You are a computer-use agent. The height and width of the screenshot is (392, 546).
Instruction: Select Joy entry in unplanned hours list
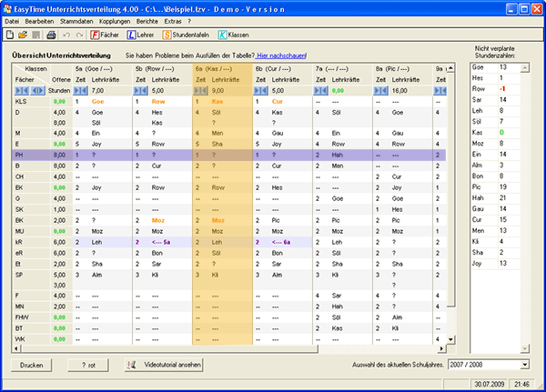pyautogui.click(x=494, y=263)
